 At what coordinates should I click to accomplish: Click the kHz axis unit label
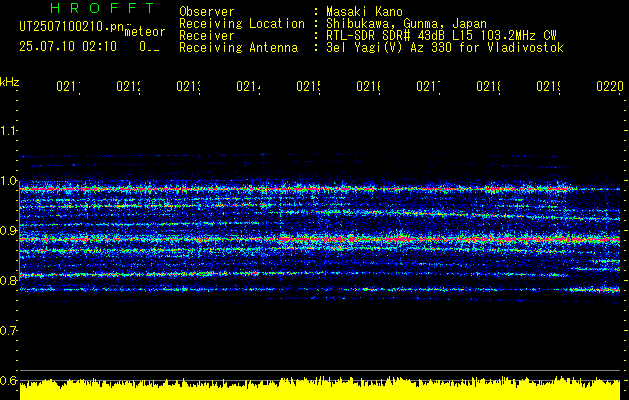pyautogui.click(x=9, y=83)
